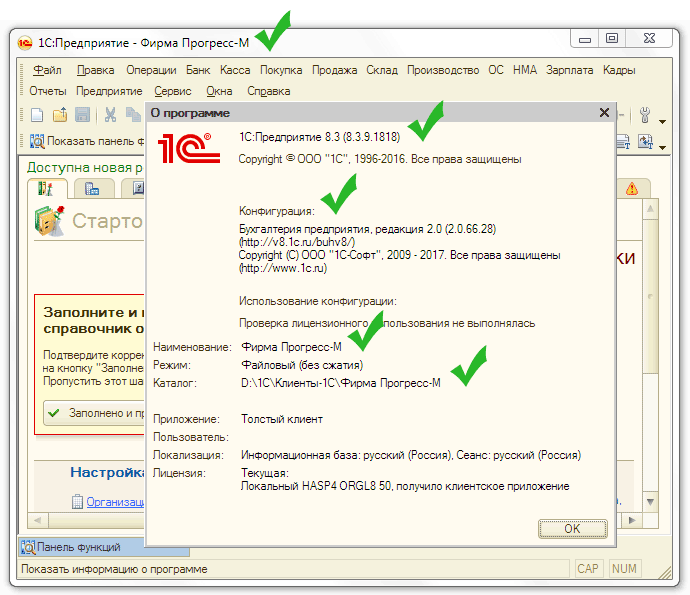Select the first start page tab with books icon

[x=47, y=189]
